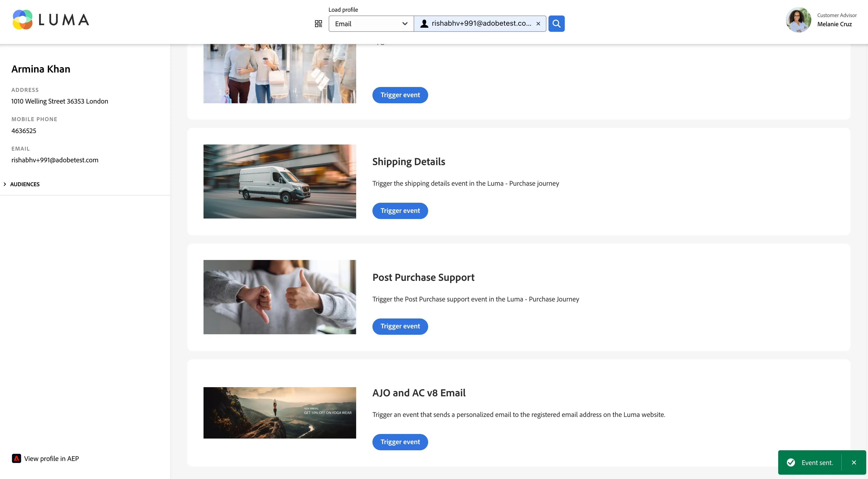The height and width of the screenshot is (479, 868).
Task: Expand the Audiences section
Action: pyautogui.click(x=22, y=184)
